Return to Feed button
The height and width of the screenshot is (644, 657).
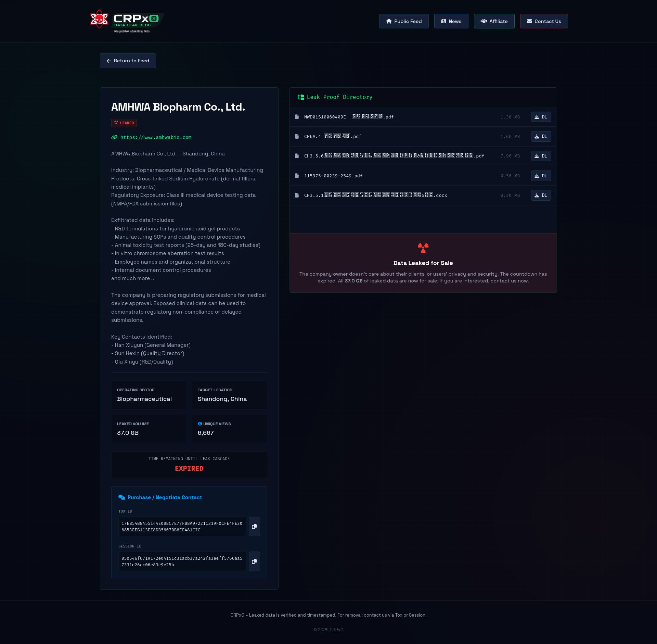128,61
